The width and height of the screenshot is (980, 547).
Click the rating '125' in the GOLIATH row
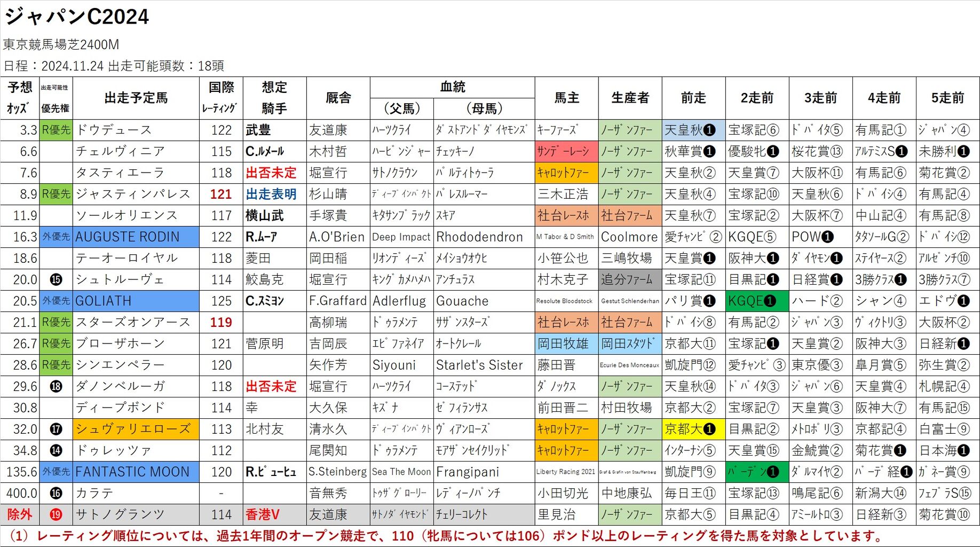pos(221,301)
